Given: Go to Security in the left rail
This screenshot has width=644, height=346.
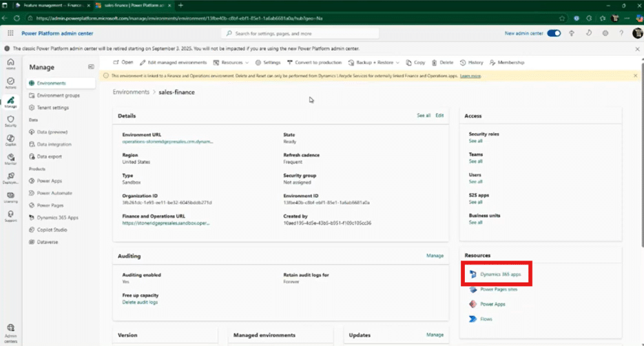Looking at the screenshot, I should tap(10, 120).
